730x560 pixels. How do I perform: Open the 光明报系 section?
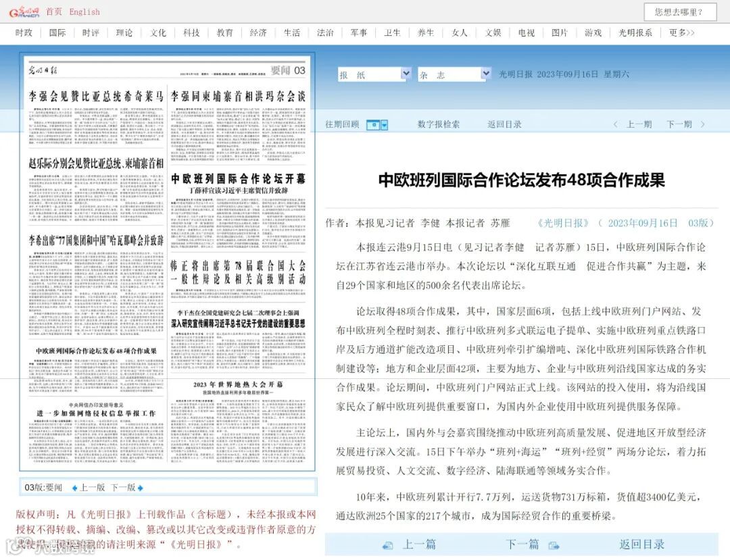(635, 32)
